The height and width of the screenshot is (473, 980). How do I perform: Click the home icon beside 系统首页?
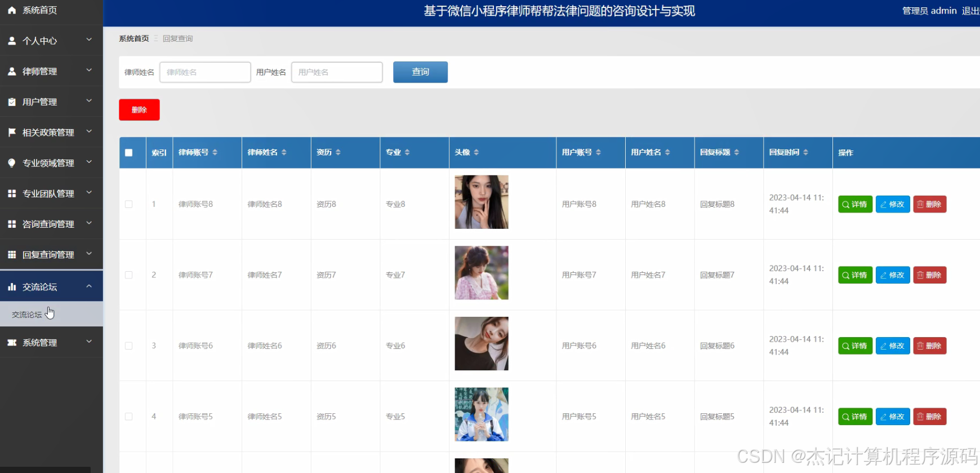tap(12, 10)
